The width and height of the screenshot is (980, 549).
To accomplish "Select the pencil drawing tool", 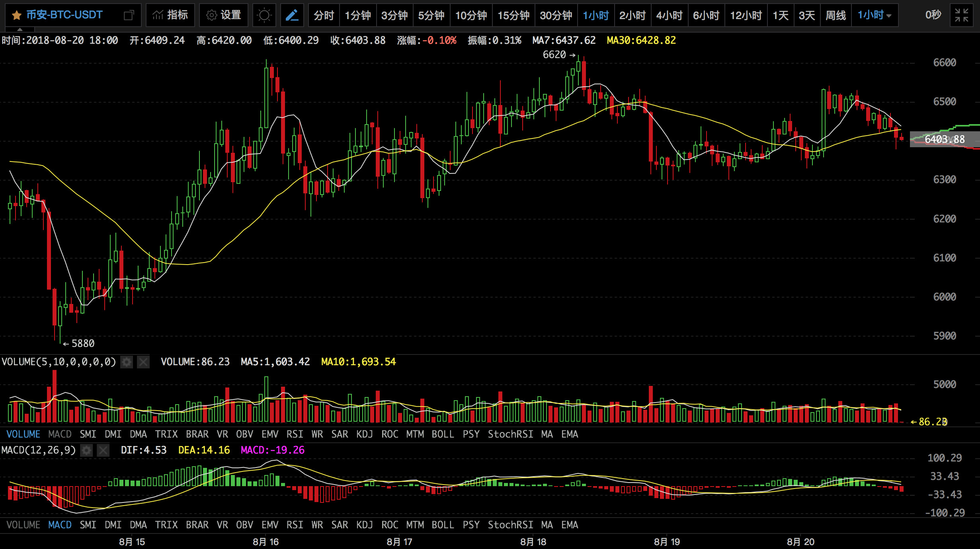I will (292, 15).
